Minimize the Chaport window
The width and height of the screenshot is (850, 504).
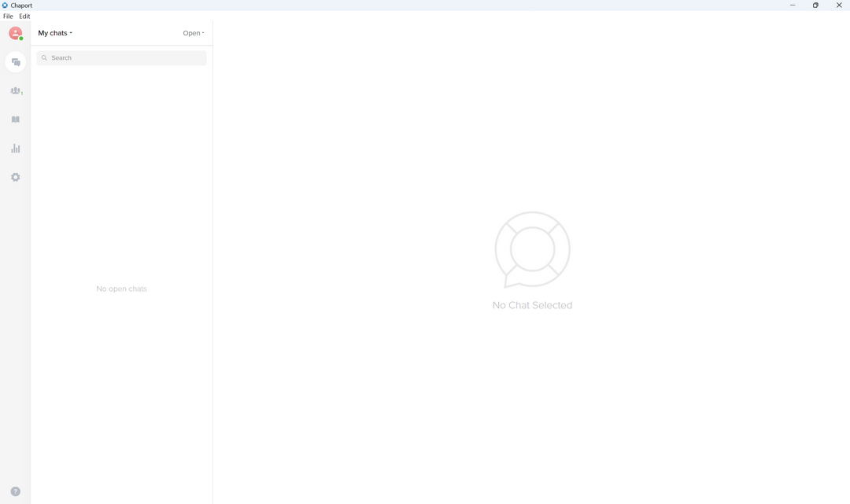pos(793,6)
